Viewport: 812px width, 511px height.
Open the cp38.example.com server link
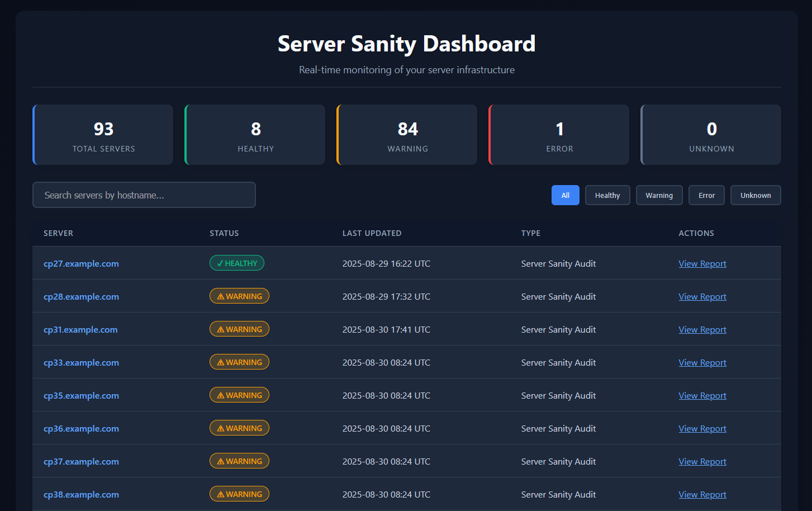pyautogui.click(x=81, y=495)
